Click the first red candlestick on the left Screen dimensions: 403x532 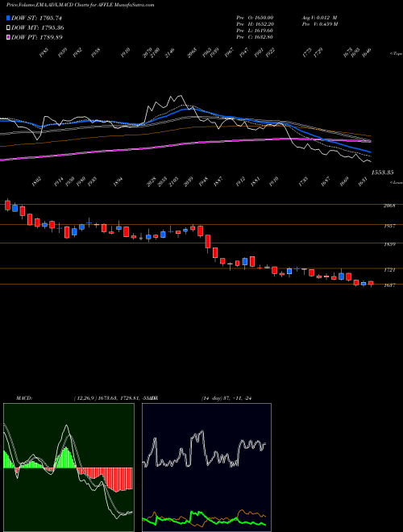pyautogui.click(x=7, y=205)
